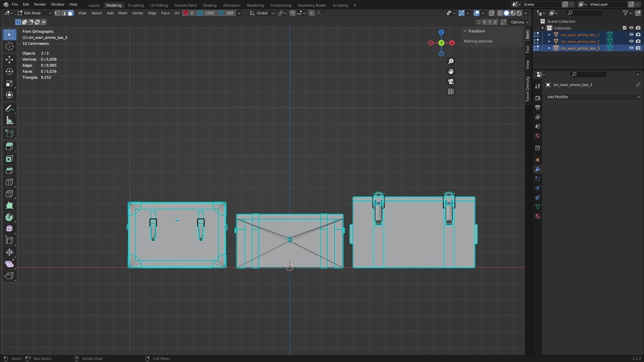Click the Toggle camera view icon
The width and height of the screenshot is (644, 362).
[451, 81]
